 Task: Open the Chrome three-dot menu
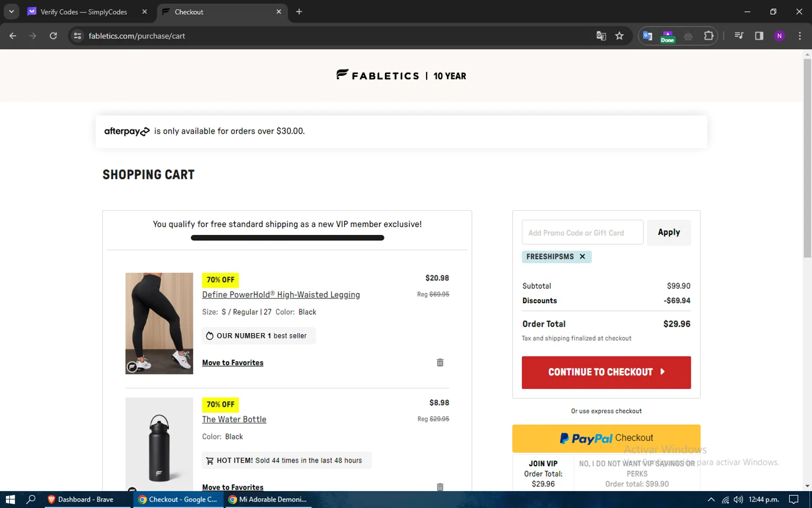[x=800, y=36]
